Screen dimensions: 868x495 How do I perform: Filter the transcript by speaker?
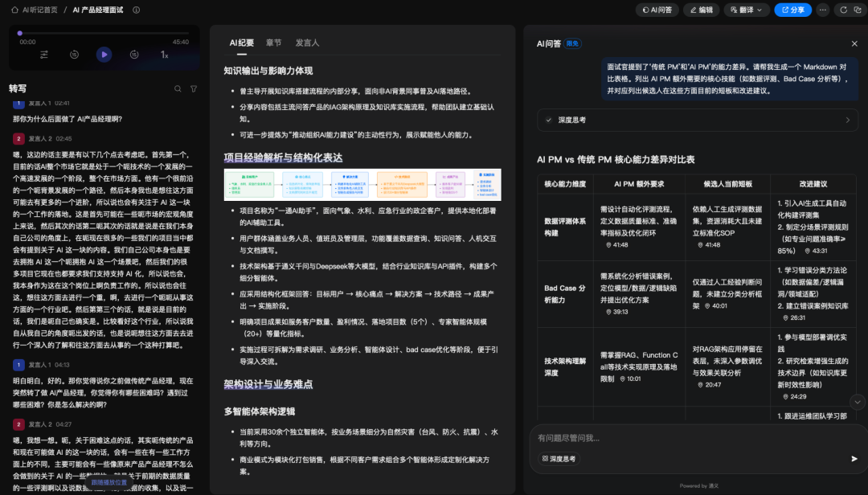[x=194, y=88]
